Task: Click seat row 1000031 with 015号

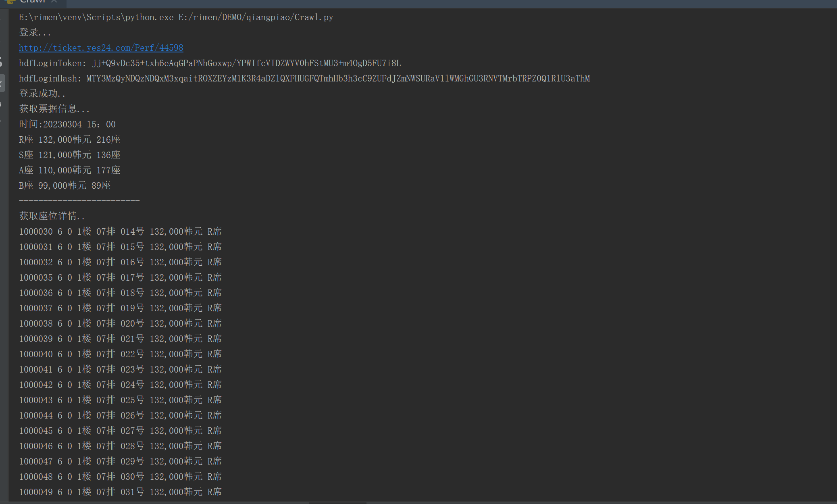Action: (x=121, y=247)
